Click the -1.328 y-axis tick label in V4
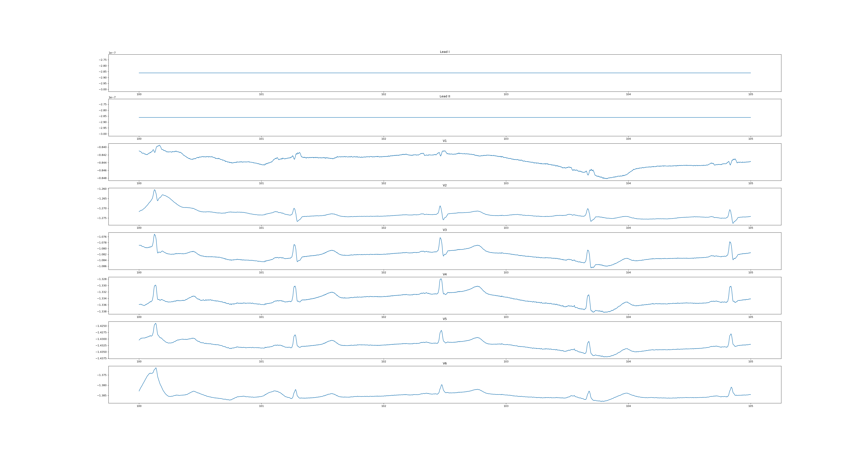Screen dimensions: 868x453 coord(102,279)
